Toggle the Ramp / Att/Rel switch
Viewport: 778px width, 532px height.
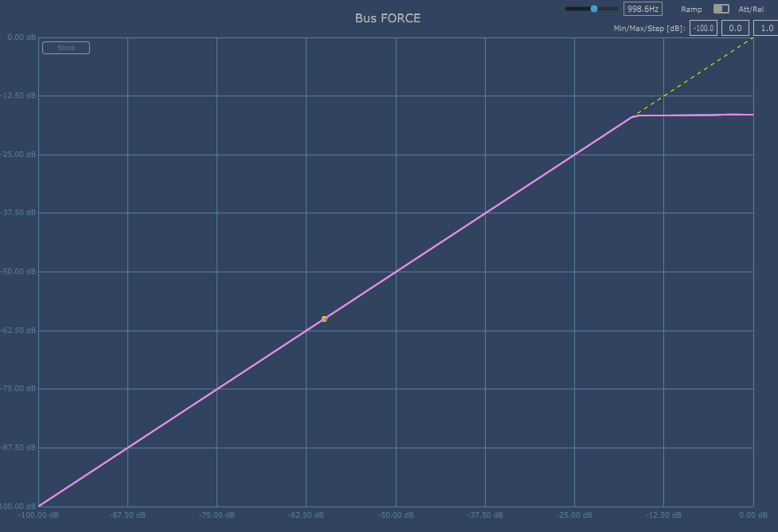point(721,9)
